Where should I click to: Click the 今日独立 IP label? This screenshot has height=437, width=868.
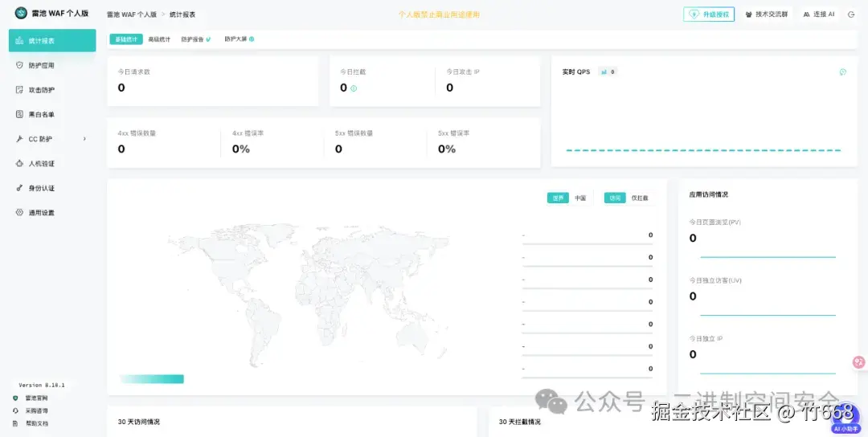click(x=706, y=338)
